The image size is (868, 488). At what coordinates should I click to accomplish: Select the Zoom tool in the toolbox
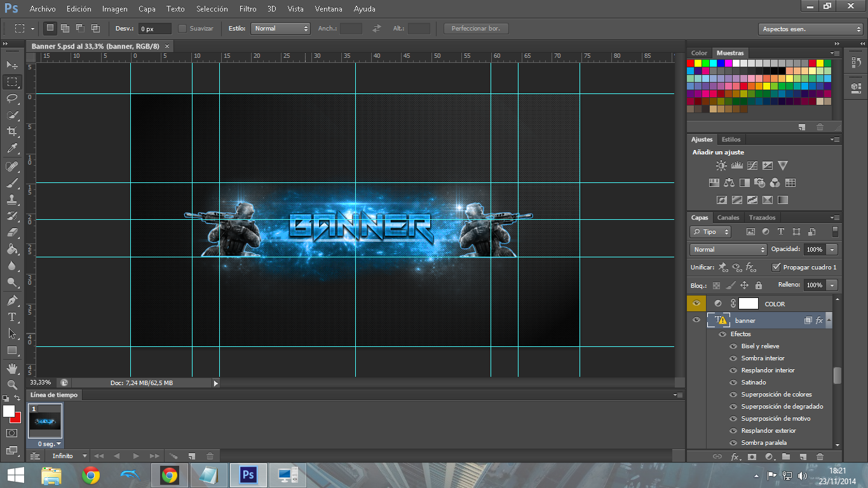click(x=12, y=384)
